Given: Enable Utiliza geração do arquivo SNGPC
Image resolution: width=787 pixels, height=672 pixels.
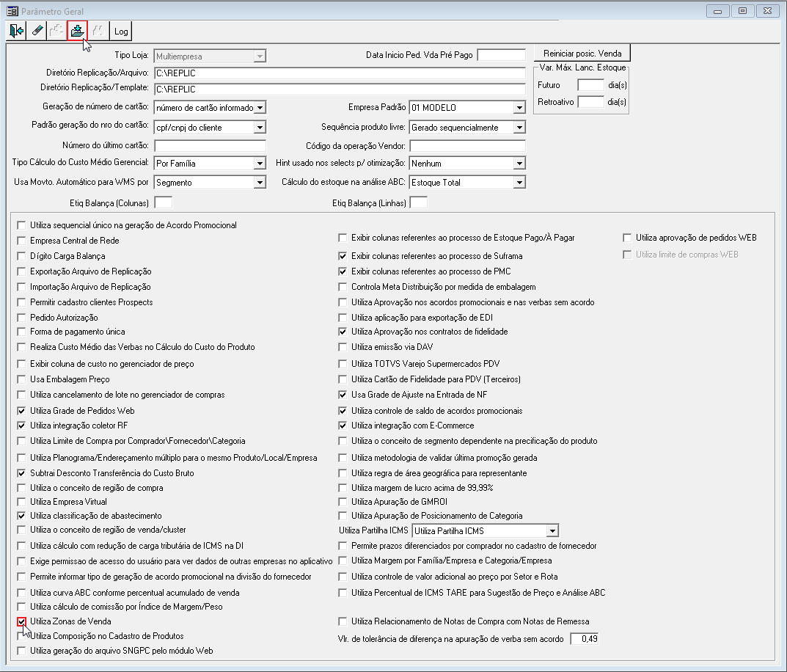Looking at the screenshot, I should point(21,651).
